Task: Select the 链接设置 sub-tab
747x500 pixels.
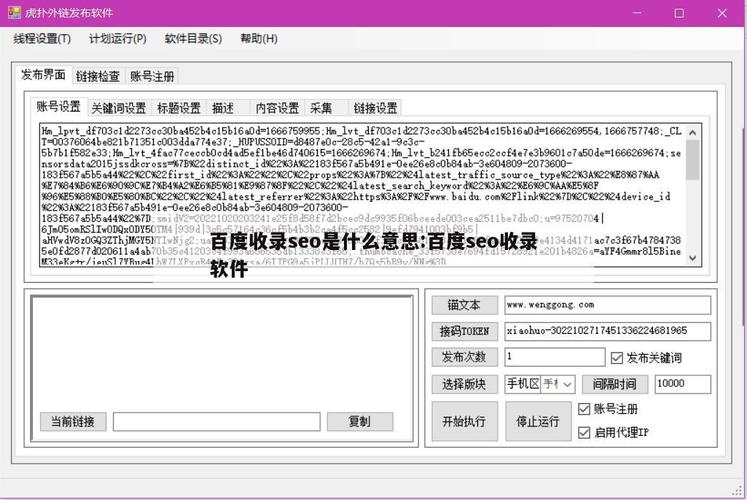Action: [x=375, y=108]
